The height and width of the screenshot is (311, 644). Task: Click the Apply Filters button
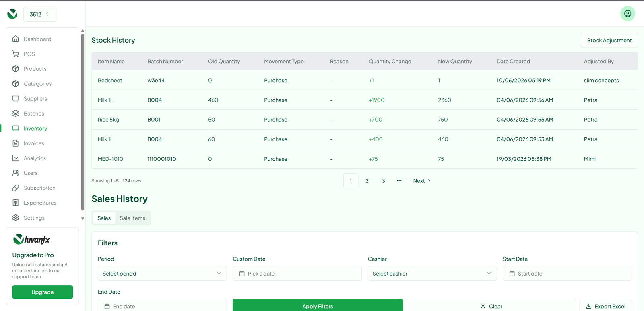click(318, 305)
